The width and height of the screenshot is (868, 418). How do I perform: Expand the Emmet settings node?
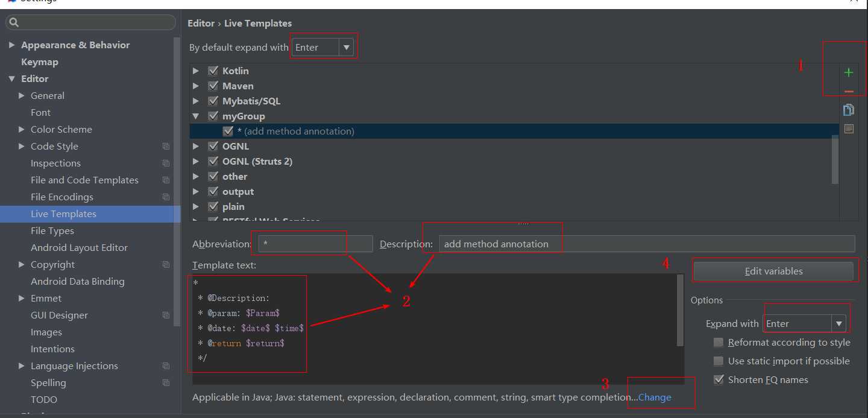22,299
